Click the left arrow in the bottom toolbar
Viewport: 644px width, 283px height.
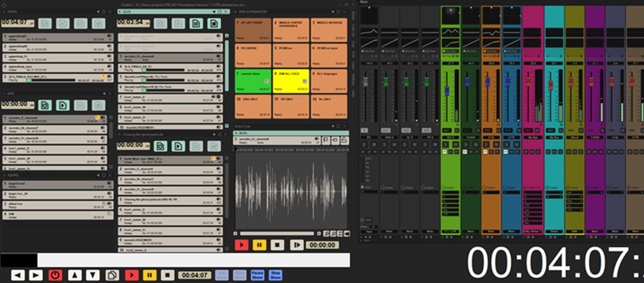pos(18,275)
